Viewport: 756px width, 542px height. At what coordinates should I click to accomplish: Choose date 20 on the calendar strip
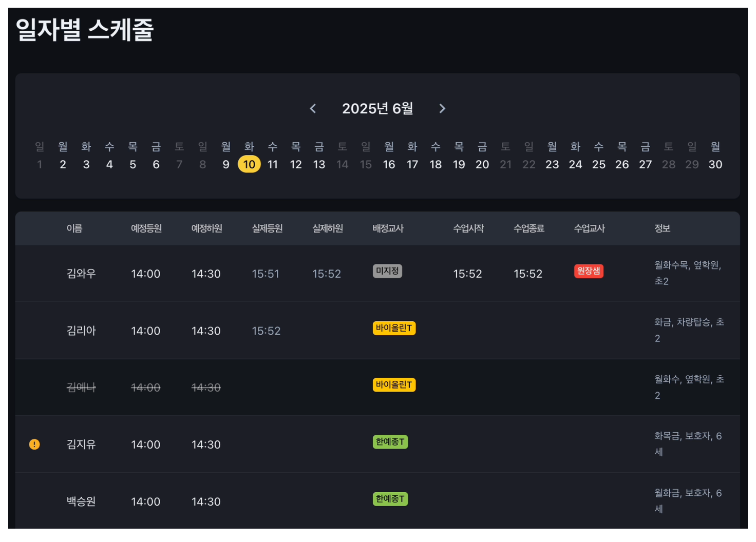482,164
